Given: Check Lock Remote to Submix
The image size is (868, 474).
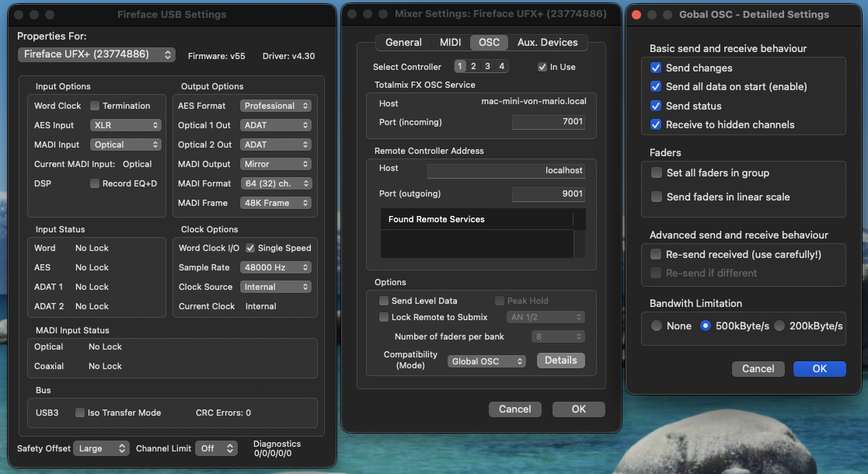Looking at the screenshot, I should [x=384, y=317].
